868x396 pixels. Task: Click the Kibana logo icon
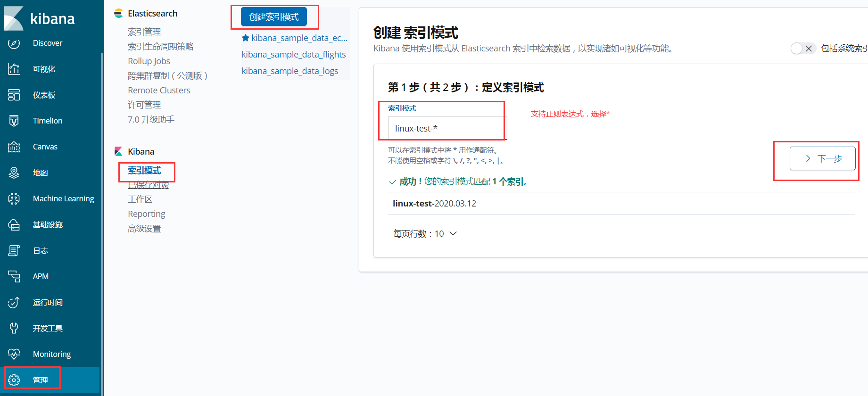(14, 18)
